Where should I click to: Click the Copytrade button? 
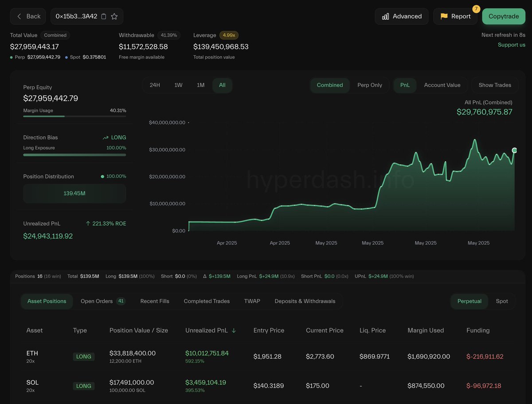point(504,16)
